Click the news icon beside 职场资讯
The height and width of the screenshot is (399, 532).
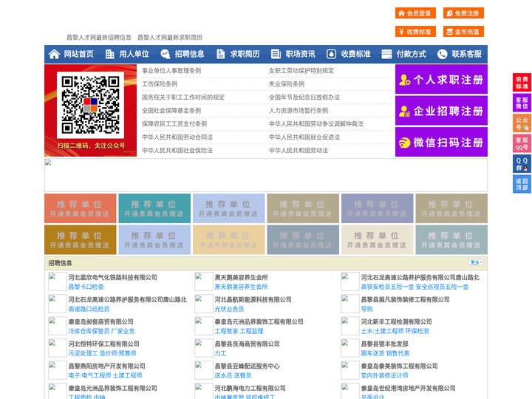click(x=276, y=54)
